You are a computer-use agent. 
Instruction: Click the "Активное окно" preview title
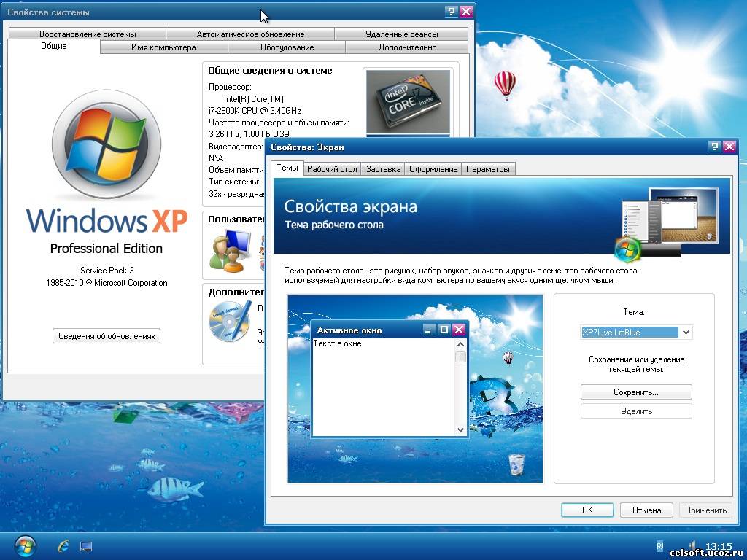(x=349, y=330)
